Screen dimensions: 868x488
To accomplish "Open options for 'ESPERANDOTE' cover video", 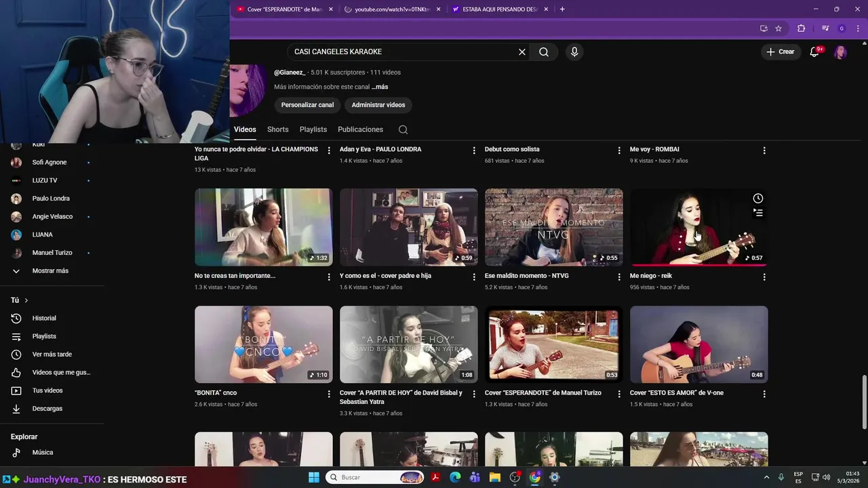I will [x=619, y=394].
